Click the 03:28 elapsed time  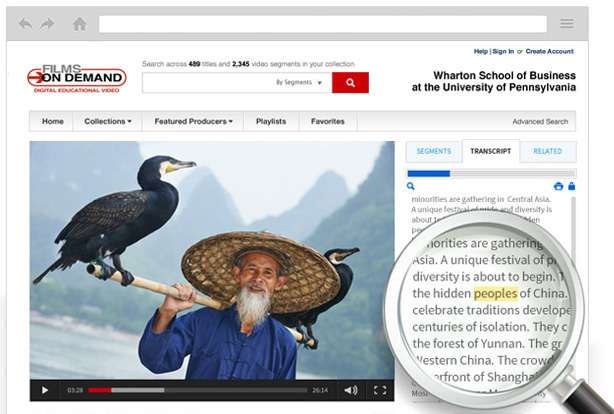pos(75,390)
